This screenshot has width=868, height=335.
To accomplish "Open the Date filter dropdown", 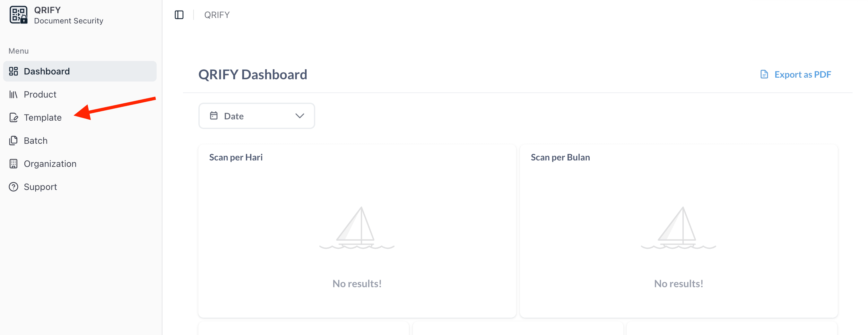I will pos(256,116).
